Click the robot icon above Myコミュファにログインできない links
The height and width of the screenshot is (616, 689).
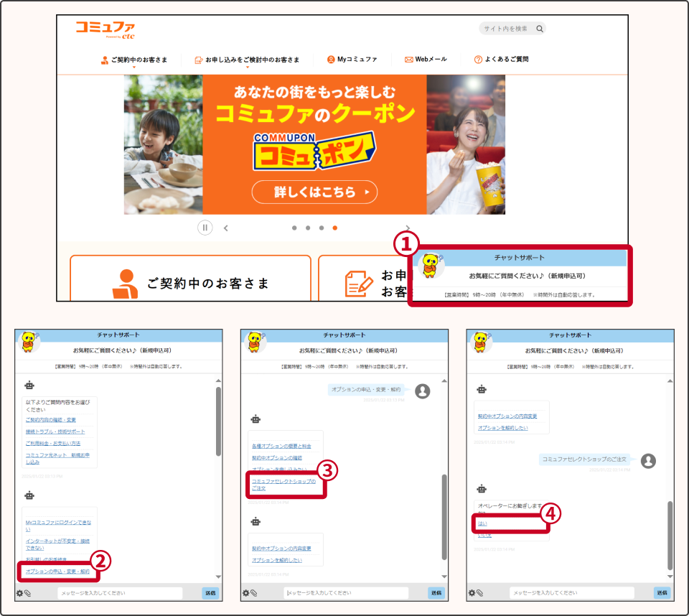(29, 496)
